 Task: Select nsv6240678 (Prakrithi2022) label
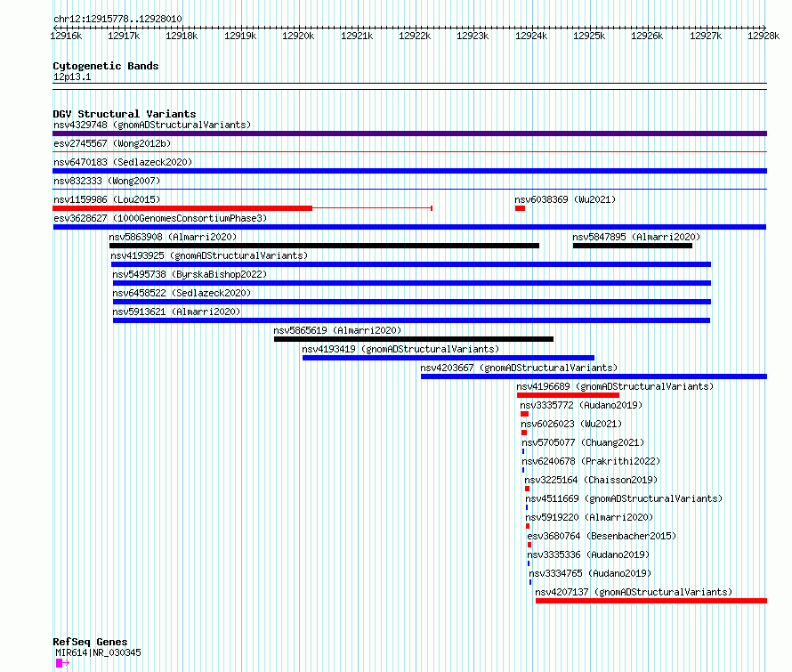[x=591, y=461]
